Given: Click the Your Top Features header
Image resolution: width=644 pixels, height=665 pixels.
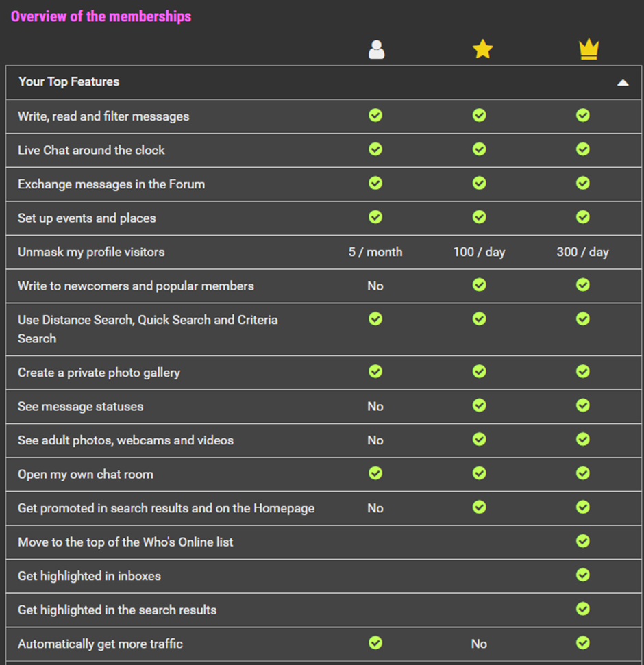Looking at the screenshot, I should click(x=69, y=81).
